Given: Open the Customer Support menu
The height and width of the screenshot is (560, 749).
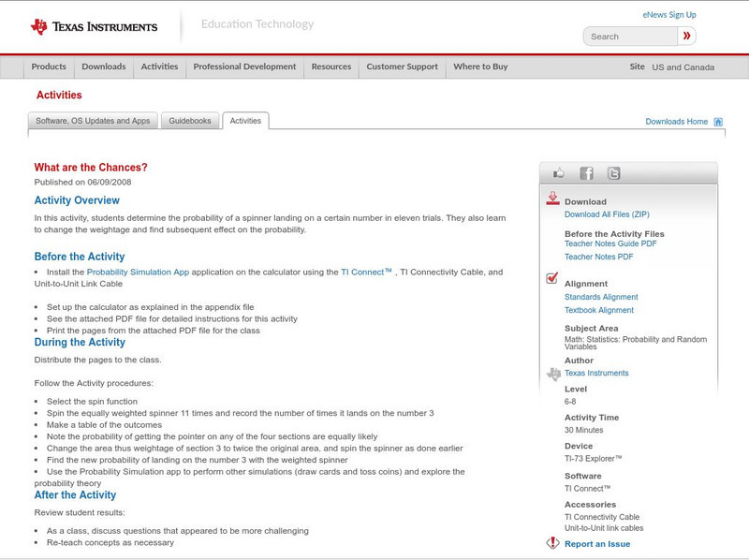Looking at the screenshot, I should pos(403,66).
